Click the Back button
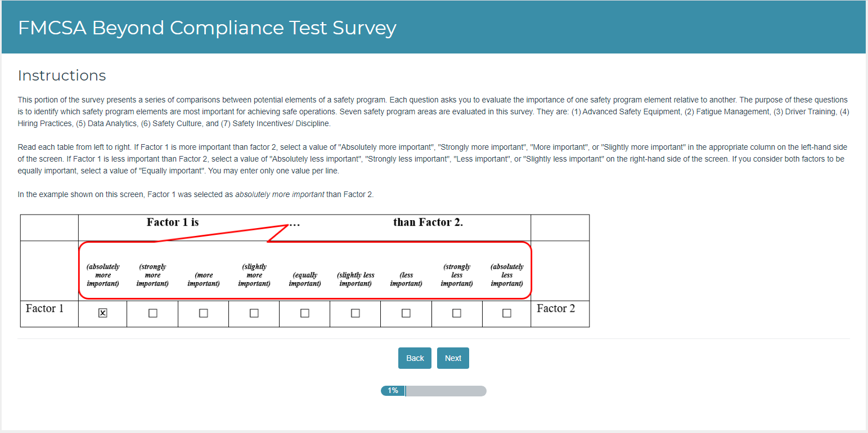 pos(415,358)
